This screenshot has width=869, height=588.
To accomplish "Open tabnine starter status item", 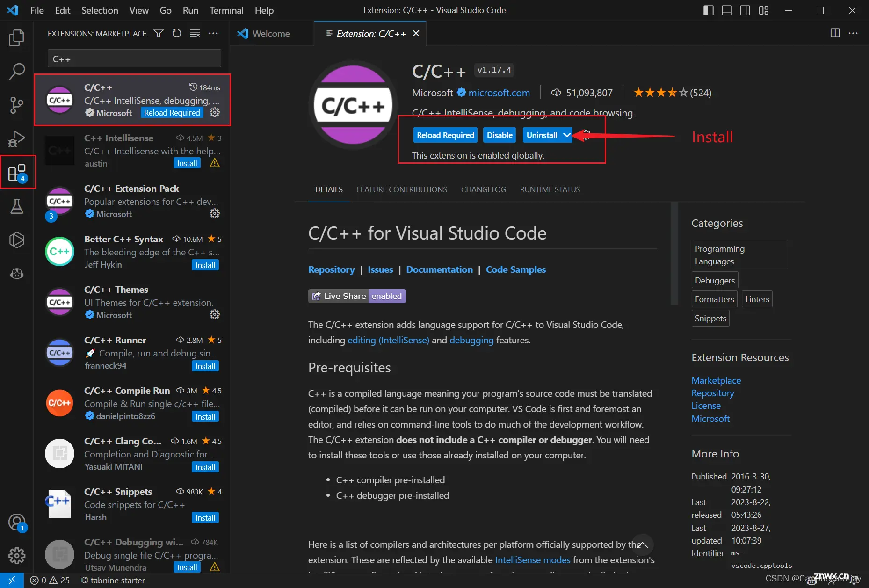I will tap(113, 580).
